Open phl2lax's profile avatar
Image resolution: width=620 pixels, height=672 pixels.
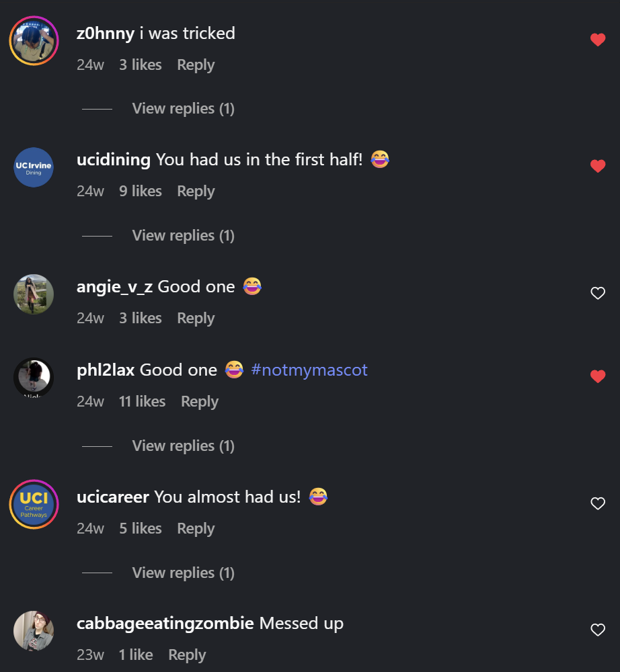34,377
